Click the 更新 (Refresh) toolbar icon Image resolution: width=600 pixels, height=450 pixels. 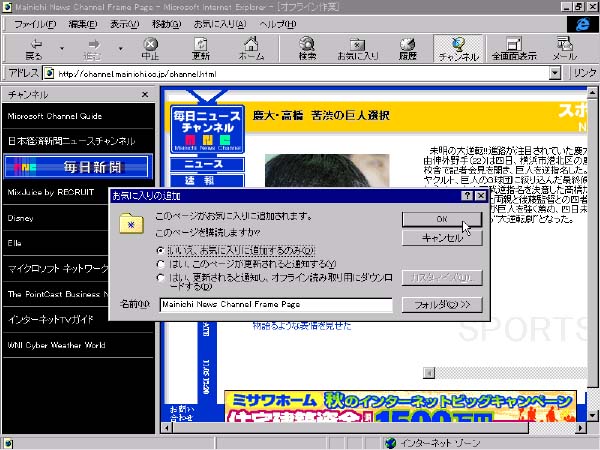(201, 49)
